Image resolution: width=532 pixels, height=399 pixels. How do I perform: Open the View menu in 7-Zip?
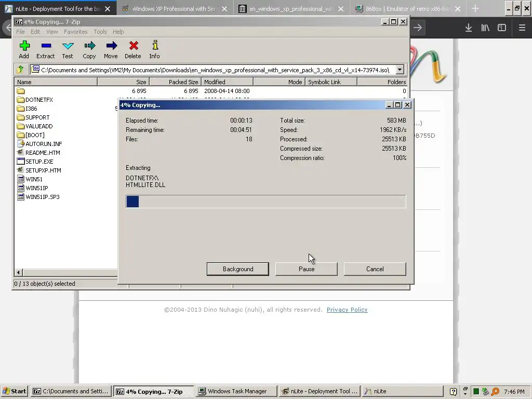(x=52, y=32)
